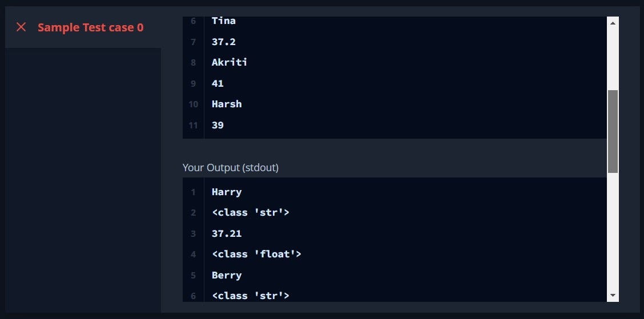Select the Sample Test case 0 tab
This screenshot has width=644, height=319.
[x=90, y=27]
